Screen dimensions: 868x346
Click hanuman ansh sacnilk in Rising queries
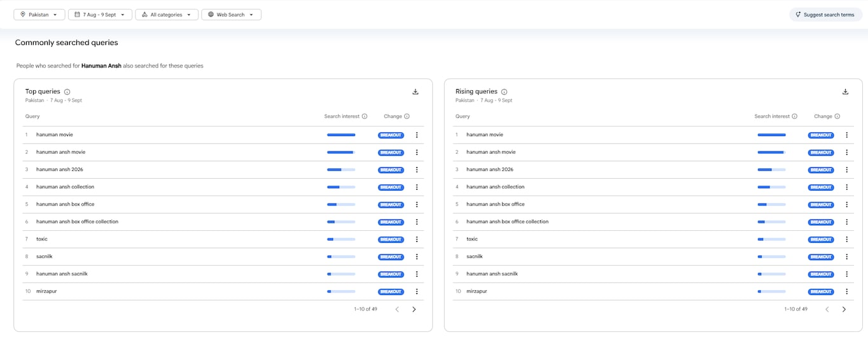pyautogui.click(x=492, y=274)
